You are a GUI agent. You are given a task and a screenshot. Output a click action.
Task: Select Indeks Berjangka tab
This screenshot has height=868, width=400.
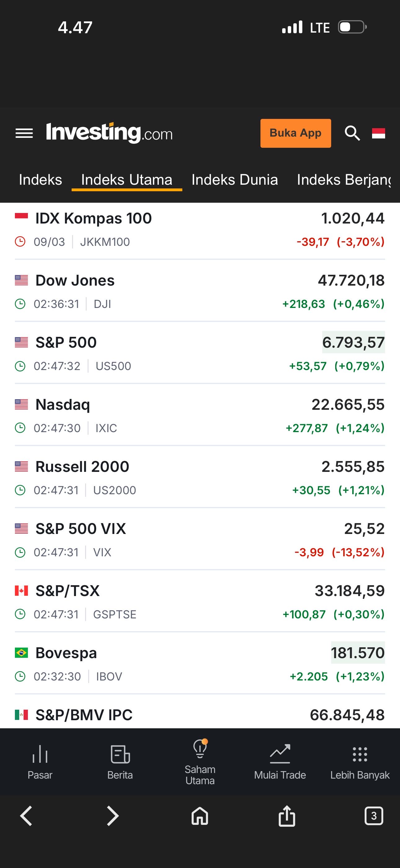point(344,180)
